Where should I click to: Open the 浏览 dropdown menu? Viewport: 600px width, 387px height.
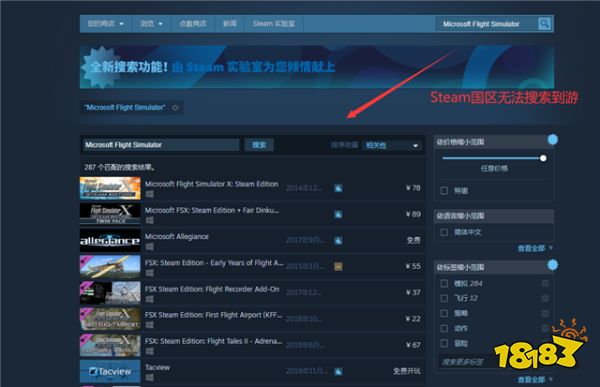(151, 24)
